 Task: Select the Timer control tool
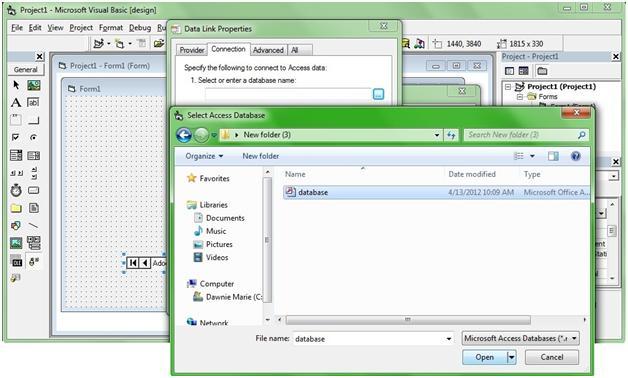pos(16,190)
